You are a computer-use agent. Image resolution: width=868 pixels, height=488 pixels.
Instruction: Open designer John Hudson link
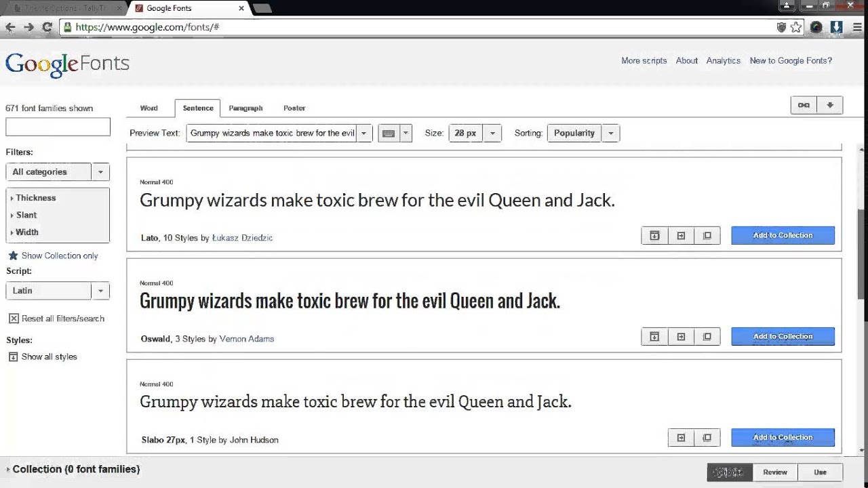pos(254,440)
